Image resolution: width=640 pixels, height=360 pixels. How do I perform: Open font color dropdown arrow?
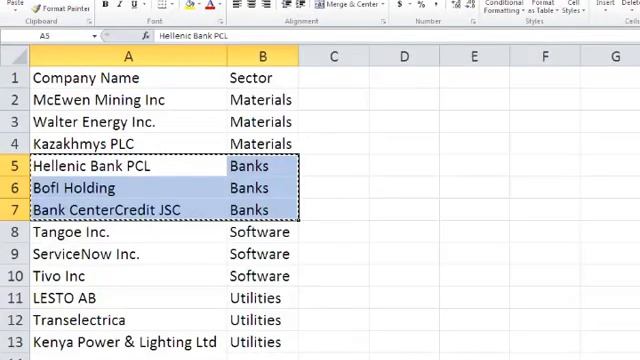[220, 4]
